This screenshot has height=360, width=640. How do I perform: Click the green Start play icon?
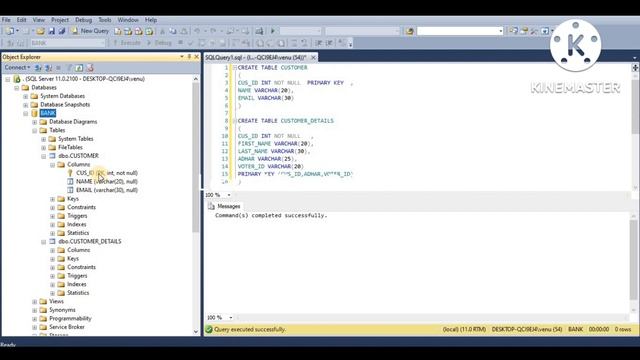[x=273, y=31]
